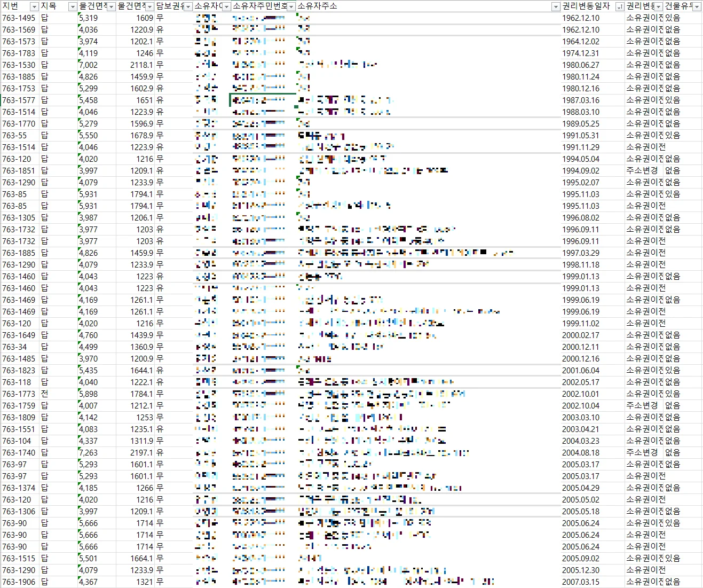
Task: Select the 소유자주소 header cell
Action: 428,6
